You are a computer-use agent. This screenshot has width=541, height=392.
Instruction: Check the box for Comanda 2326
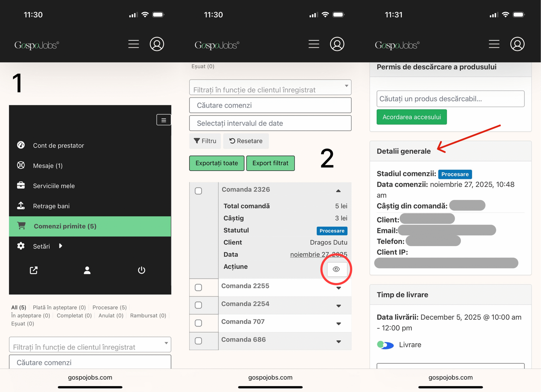(198, 191)
